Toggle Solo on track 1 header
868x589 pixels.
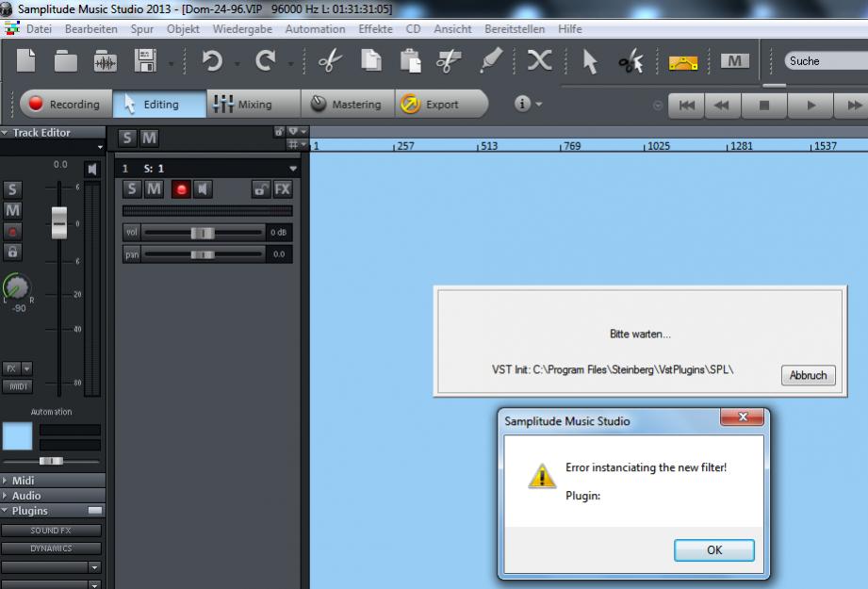point(132,189)
